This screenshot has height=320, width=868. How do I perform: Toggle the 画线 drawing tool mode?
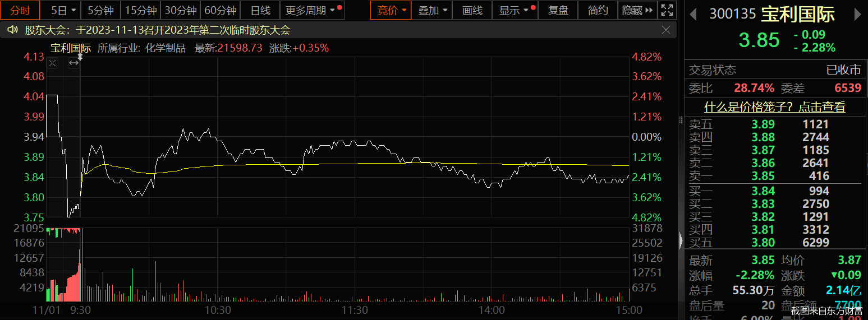pyautogui.click(x=472, y=10)
